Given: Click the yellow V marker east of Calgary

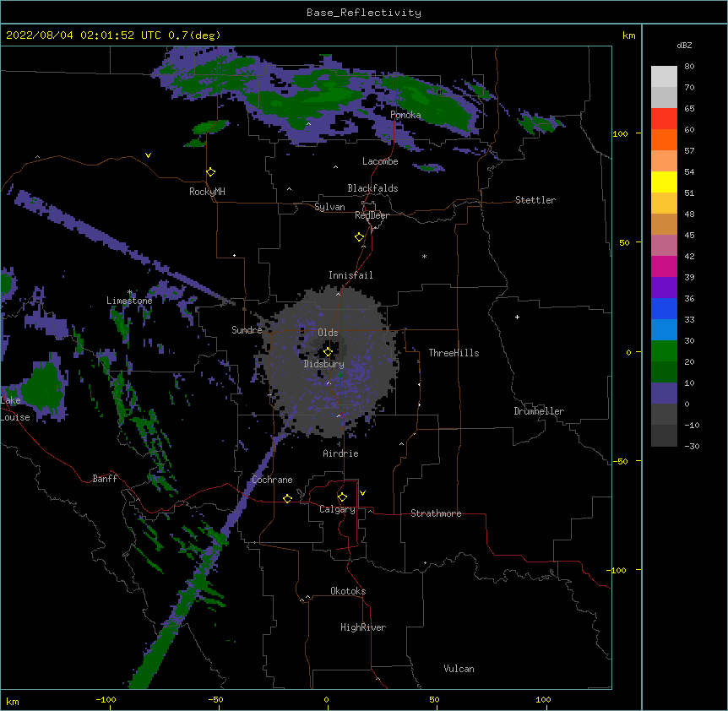Looking at the screenshot, I should pyautogui.click(x=362, y=493).
